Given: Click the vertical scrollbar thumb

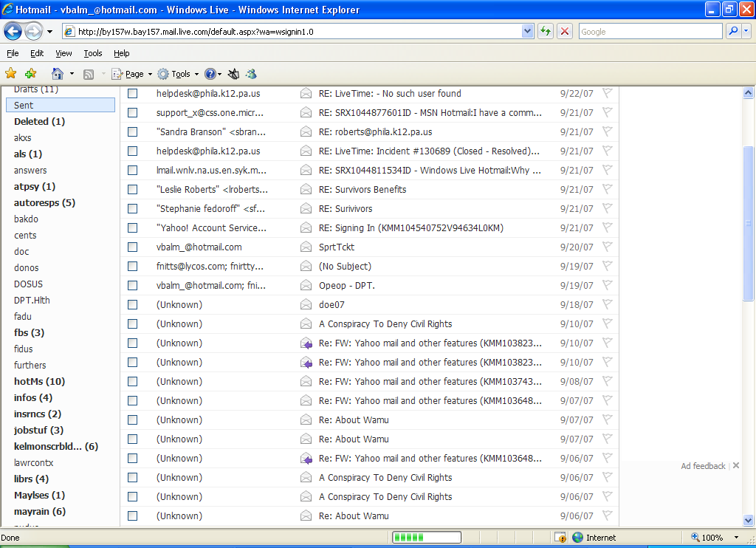Looking at the screenshot, I should 748,223.
